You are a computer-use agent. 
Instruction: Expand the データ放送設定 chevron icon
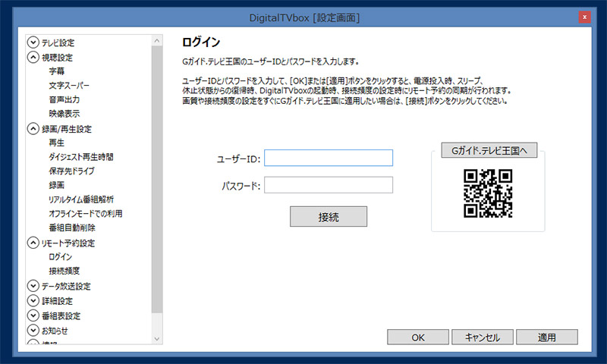(x=33, y=286)
